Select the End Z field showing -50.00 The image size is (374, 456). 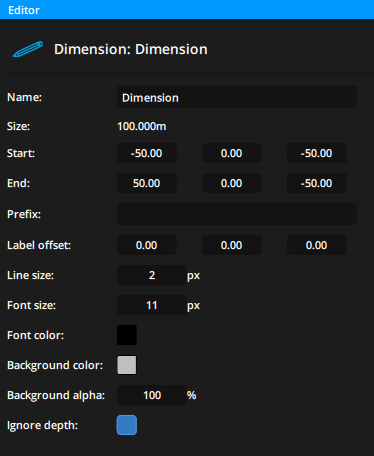[x=317, y=183]
